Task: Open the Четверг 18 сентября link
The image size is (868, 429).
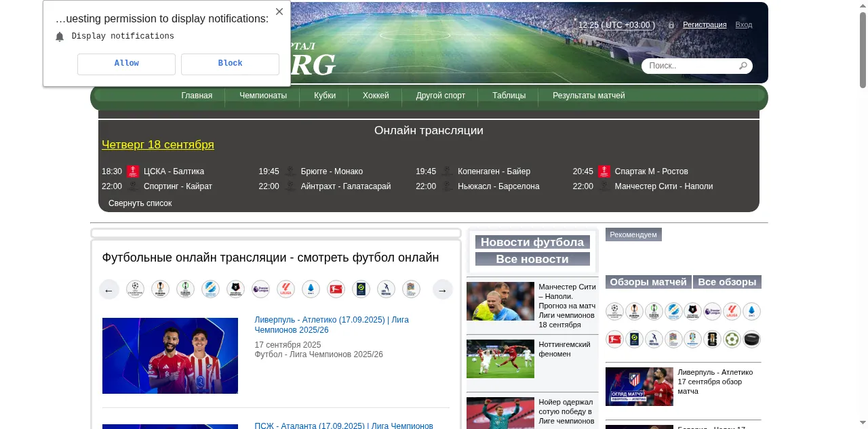Action: click(x=158, y=144)
